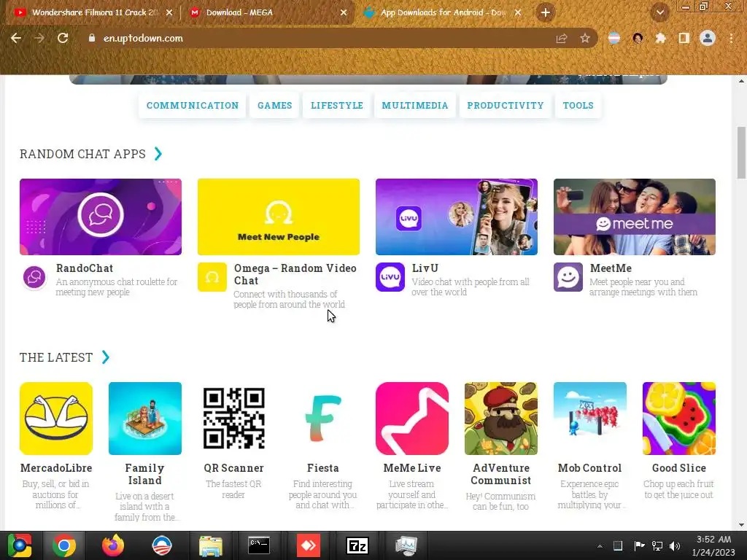Open the MeetMe app icon
747x560 pixels.
coord(568,277)
